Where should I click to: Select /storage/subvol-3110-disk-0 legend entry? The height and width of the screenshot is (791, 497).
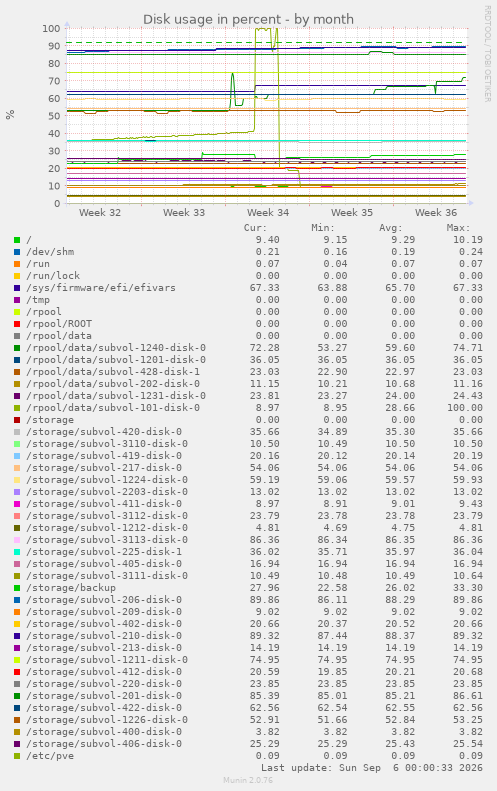click(x=107, y=444)
